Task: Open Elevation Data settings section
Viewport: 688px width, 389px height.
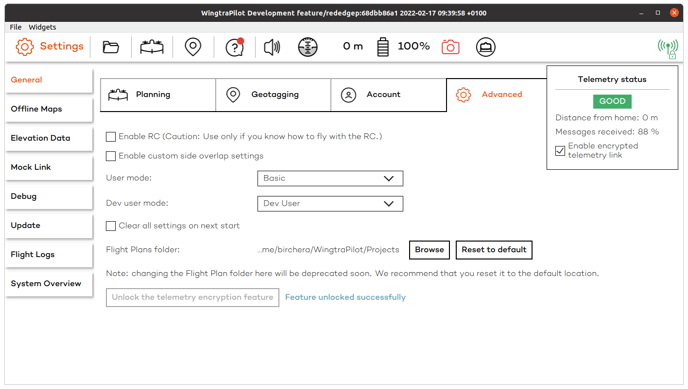Action: click(49, 138)
